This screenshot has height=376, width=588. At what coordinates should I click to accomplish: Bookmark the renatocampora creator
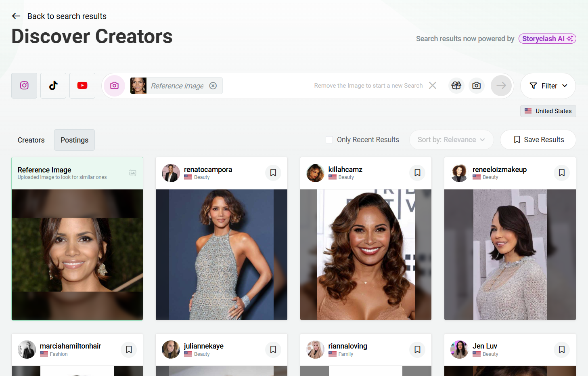pyautogui.click(x=273, y=173)
